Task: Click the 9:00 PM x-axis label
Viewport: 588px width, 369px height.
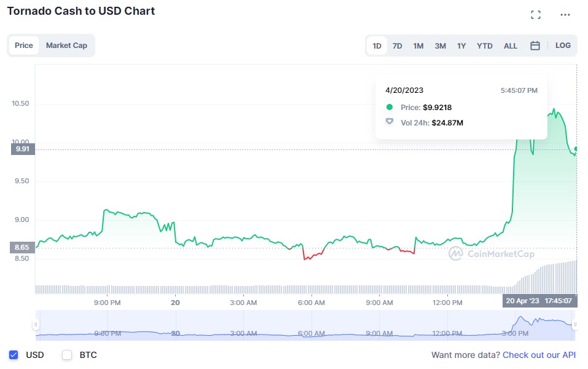Action: (x=108, y=303)
